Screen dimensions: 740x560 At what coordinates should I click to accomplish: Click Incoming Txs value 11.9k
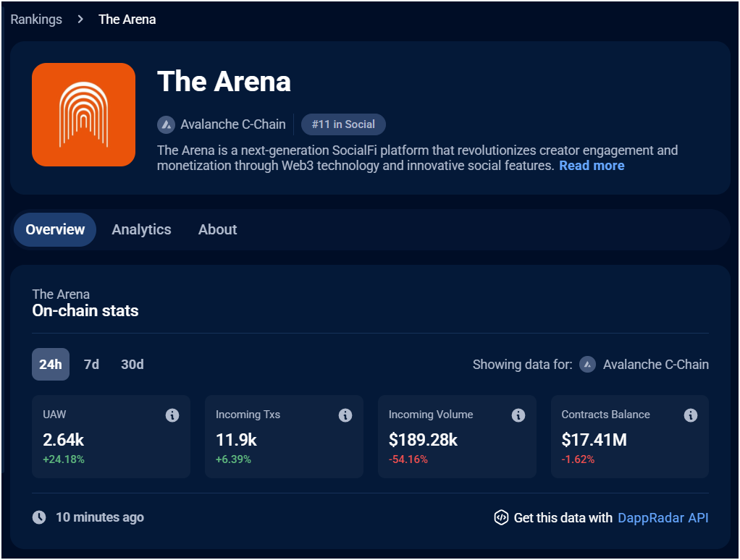pos(236,440)
